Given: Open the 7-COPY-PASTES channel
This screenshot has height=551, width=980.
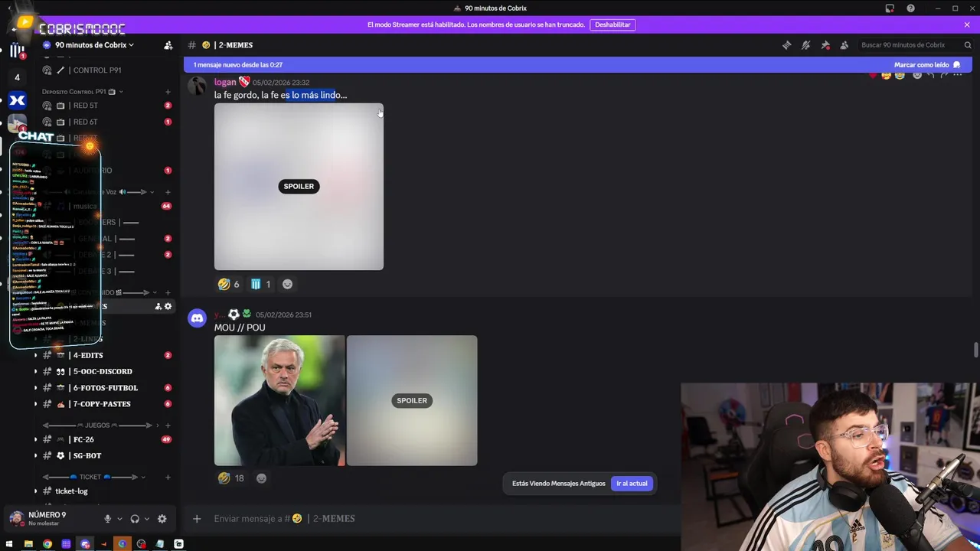Looking at the screenshot, I should point(102,404).
